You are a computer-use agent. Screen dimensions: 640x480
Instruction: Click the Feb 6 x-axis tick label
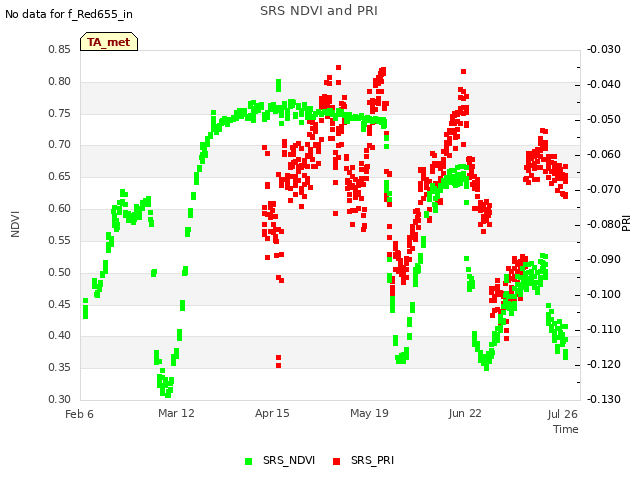pos(79,414)
